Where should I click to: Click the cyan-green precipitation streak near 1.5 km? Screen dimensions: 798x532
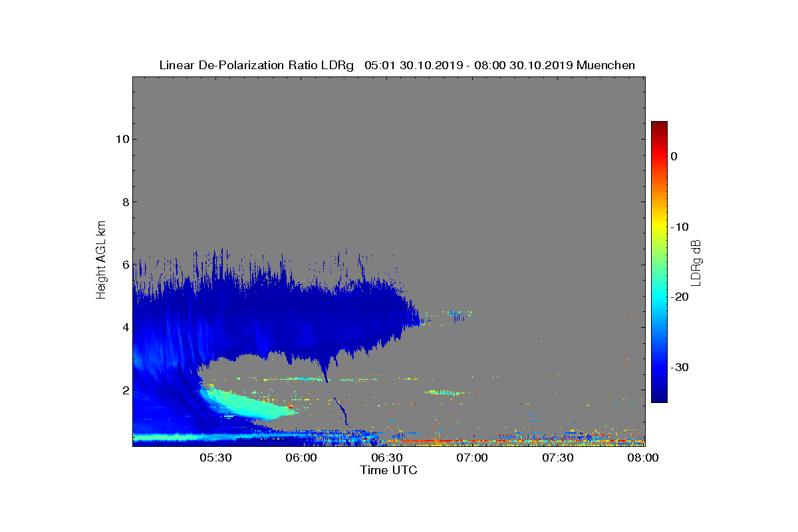[249, 404]
